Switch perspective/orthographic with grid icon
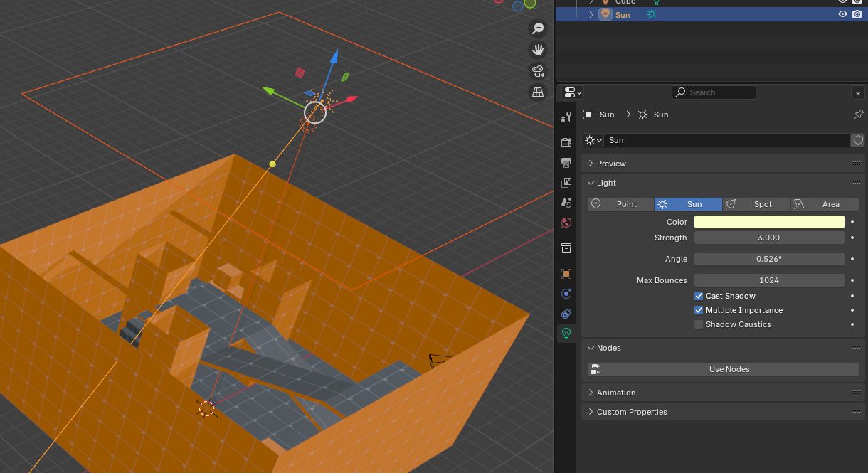 pyautogui.click(x=538, y=92)
